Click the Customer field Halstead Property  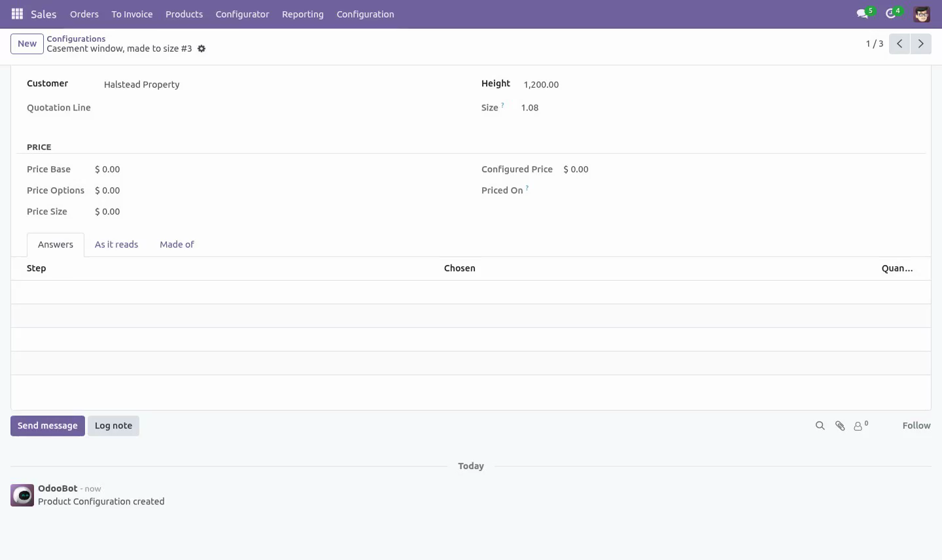(x=141, y=84)
